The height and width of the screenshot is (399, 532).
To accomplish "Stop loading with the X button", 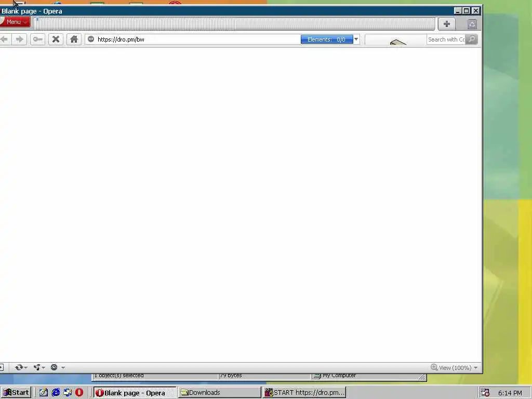I will click(x=56, y=39).
